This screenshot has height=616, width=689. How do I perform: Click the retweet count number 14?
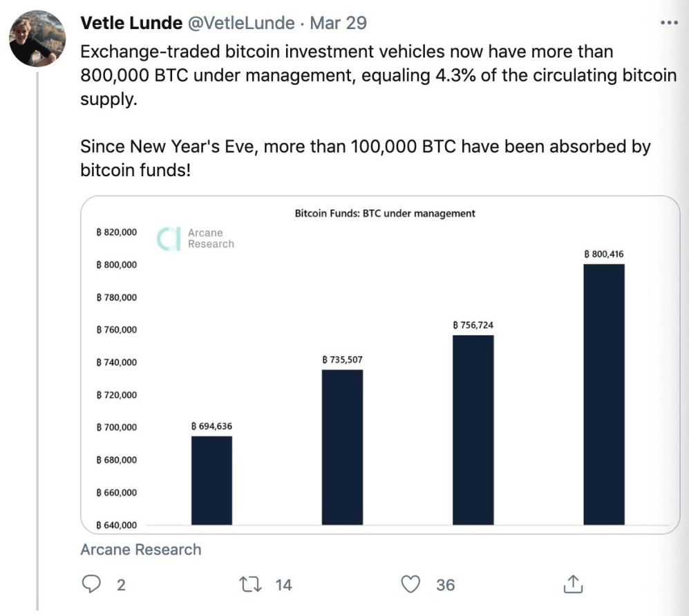(x=283, y=585)
